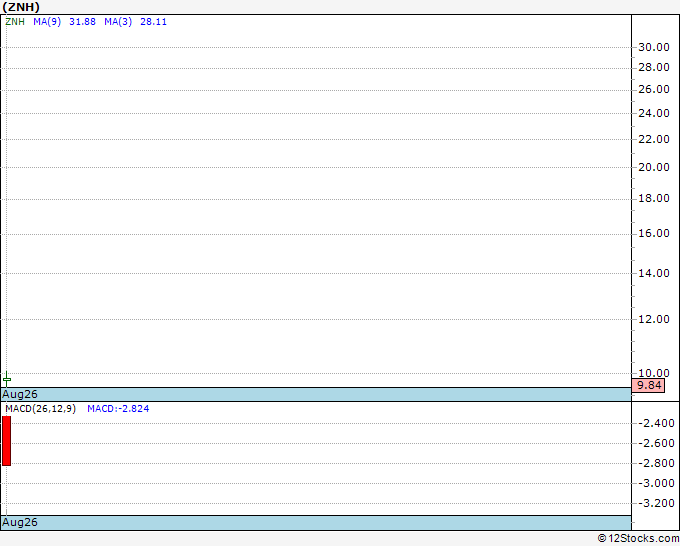This screenshot has width=680, height=546.
Task: Click the MA(9) indicator label
Action: pyautogui.click(x=47, y=22)
